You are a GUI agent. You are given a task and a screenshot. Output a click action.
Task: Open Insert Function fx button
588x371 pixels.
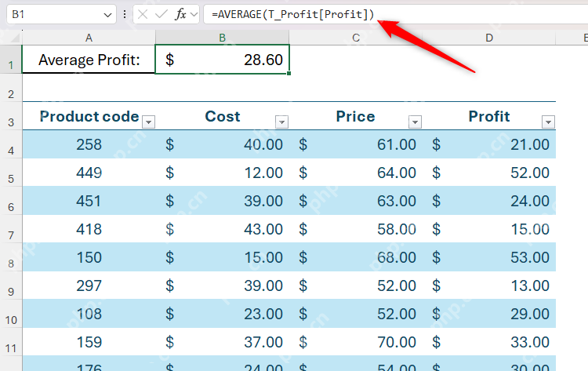[x=181, y=15]
